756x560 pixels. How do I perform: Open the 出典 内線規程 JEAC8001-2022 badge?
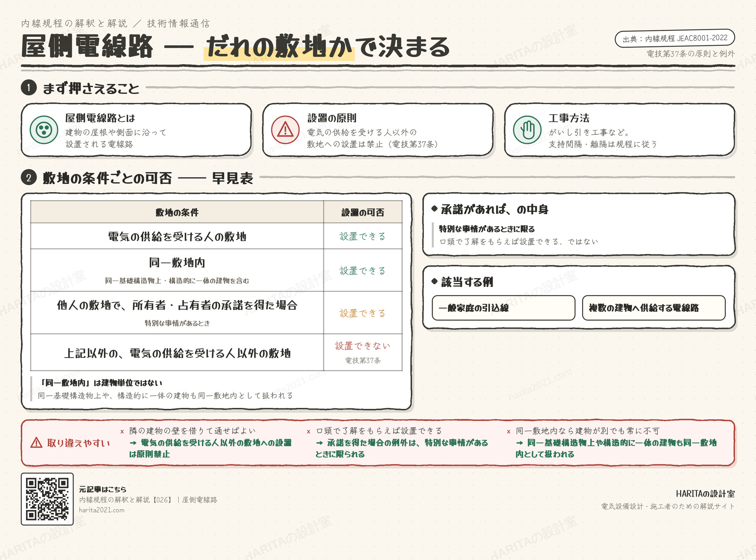pyautogui.click(x=675, y=38)
